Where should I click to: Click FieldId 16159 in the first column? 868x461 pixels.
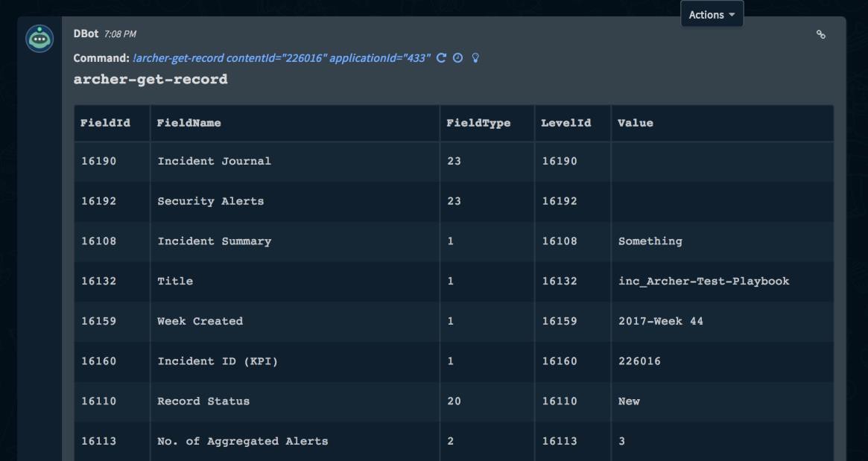pos(98,321)
